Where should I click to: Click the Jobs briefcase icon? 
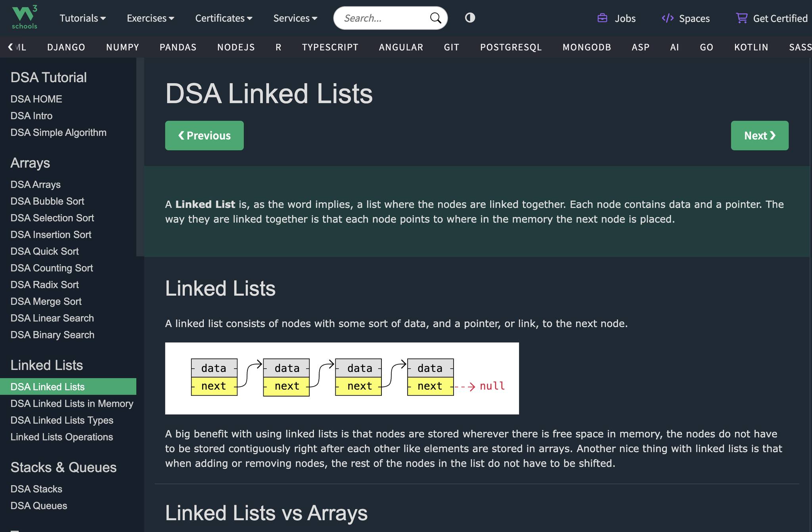click(602, 18)
